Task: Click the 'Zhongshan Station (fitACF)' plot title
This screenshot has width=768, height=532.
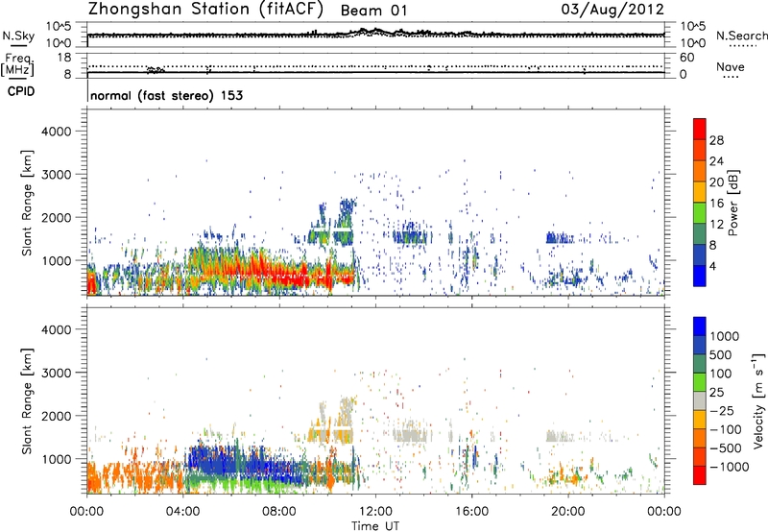Action: [x=205, y=10]
